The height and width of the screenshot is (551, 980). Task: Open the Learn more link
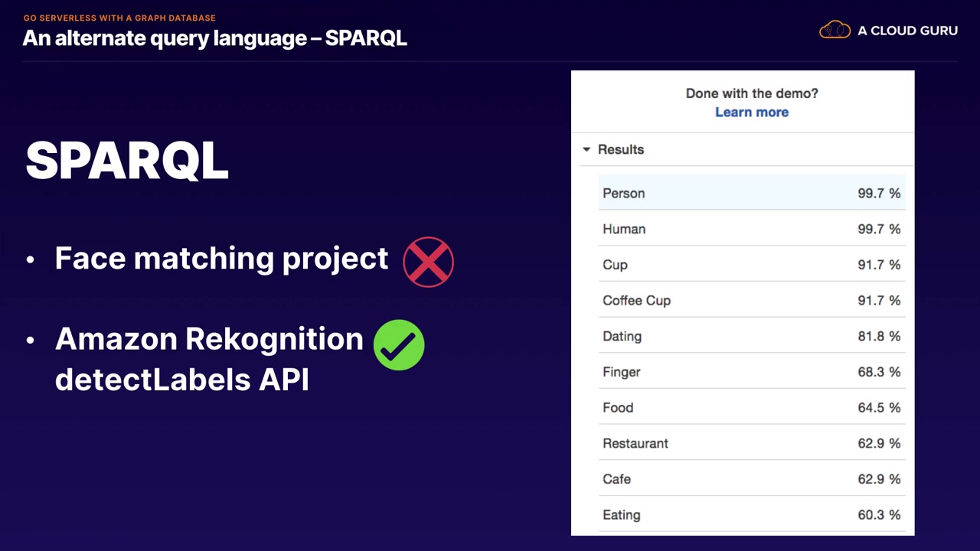(x=751, y=112)
